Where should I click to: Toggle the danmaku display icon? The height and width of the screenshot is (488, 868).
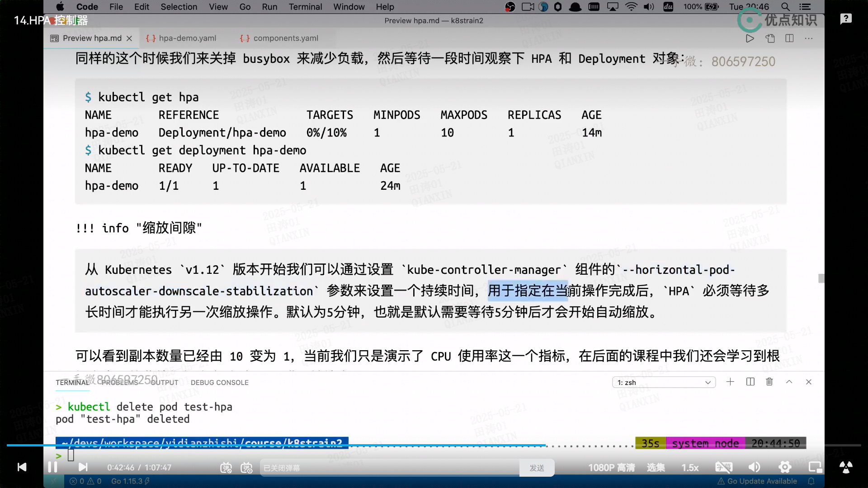point(226,468)
